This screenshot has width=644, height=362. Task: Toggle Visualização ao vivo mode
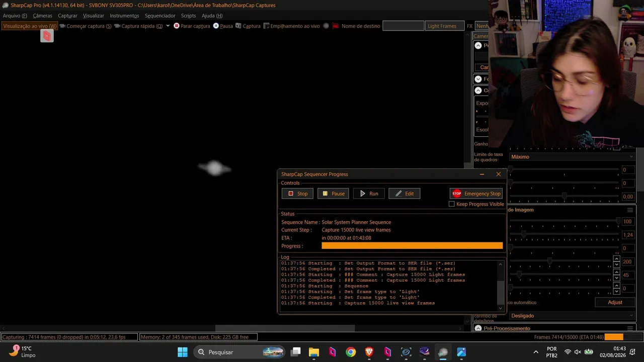pyautogui.click(x=30, y=26)
